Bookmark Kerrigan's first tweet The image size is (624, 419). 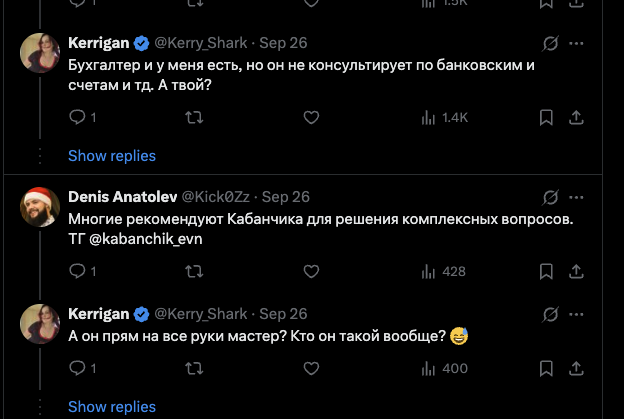coord(546,118)
